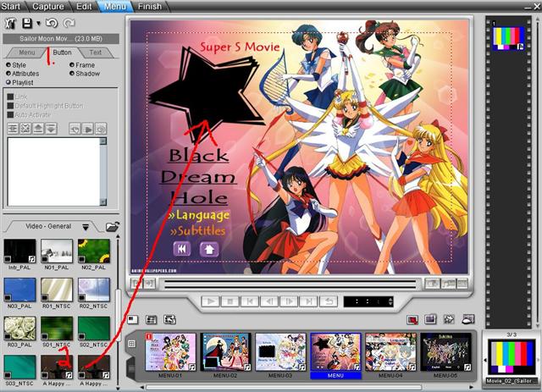
Task: Click the menu effects gear icon
Action: coord(449,319)
